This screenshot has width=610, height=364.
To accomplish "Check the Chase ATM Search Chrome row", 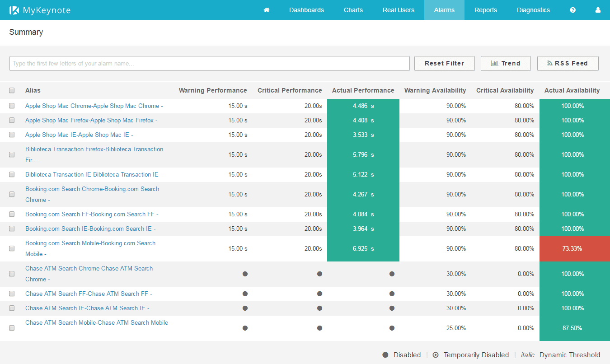I will click(x=12, y=274).
